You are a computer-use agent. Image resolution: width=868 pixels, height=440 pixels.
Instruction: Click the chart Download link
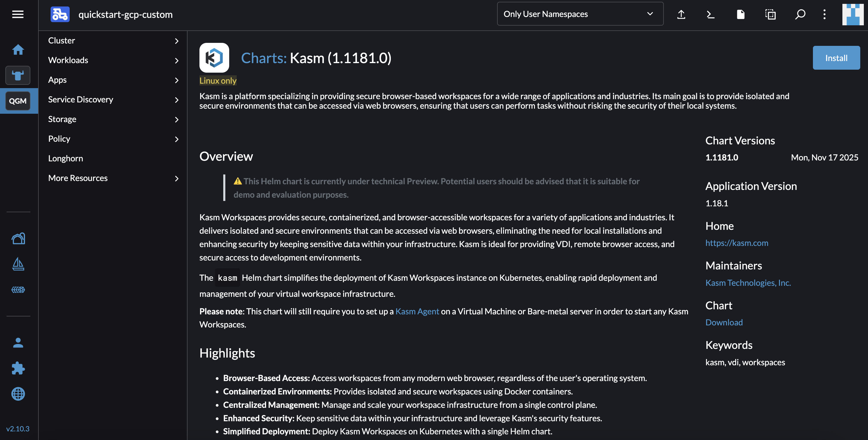pyautogui.click(x=724, y=322)
